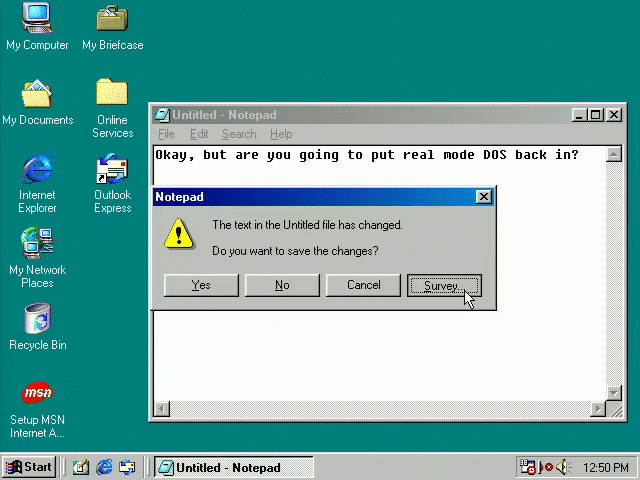Screen dimensions: 640x480
Task: Click the Survey... button
Action: (444, 285)
